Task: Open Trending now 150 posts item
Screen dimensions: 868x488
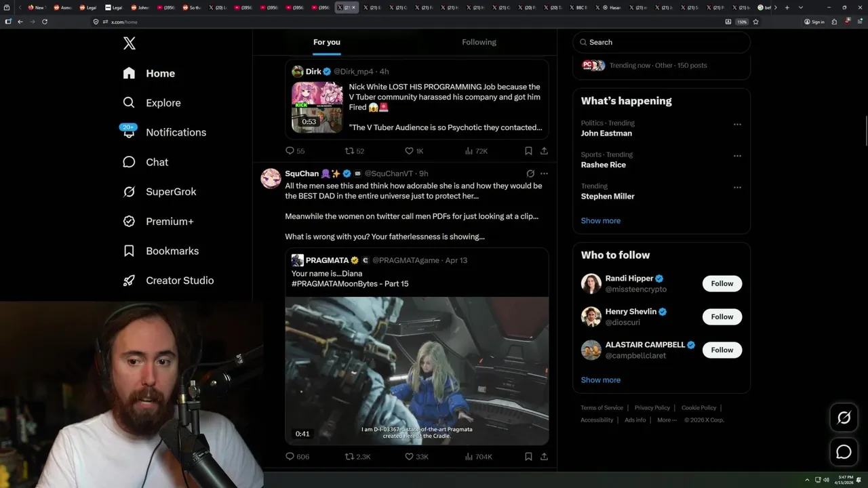Action: (662, 66)
